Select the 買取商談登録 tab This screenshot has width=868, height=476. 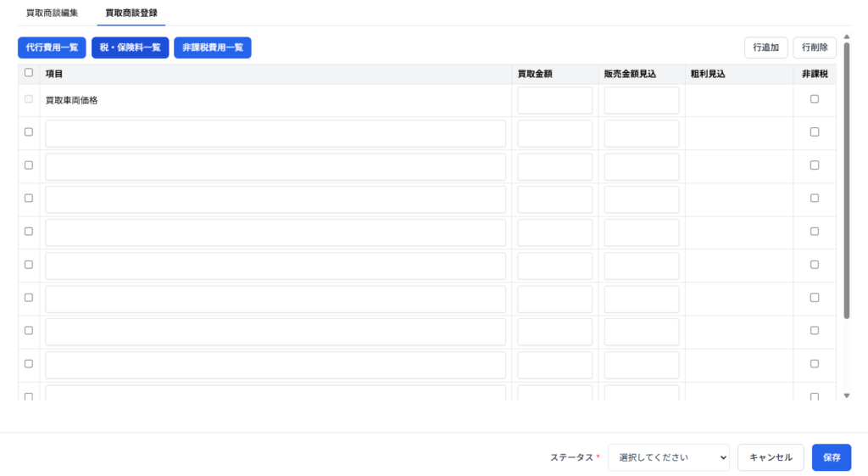tap(131, 14)
